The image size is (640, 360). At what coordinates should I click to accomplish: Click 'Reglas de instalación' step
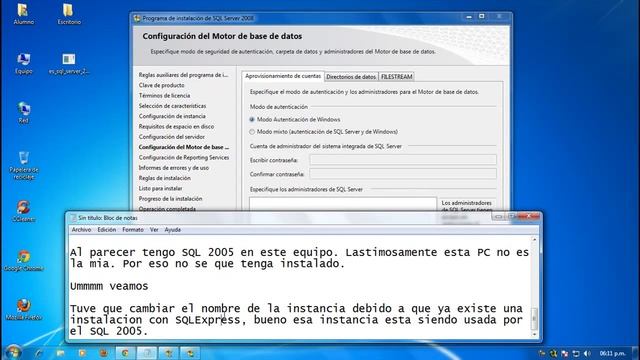tap(164, 178)
